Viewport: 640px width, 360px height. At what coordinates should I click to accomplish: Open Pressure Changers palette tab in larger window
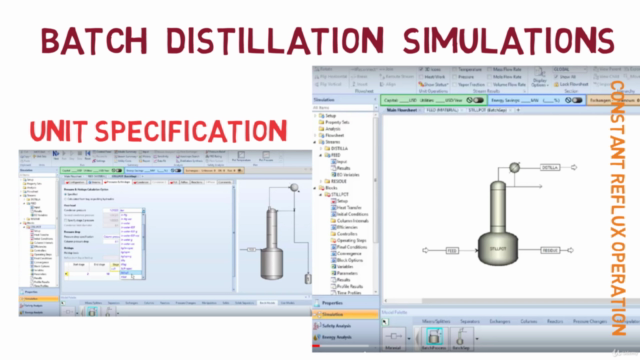pos(589,322)
